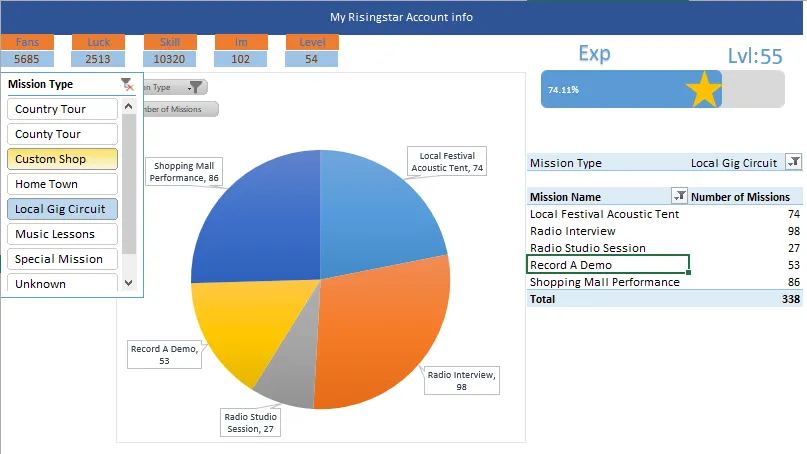Select Music Lessons in the slicer
This screenshot has width=807, height=454.
click(x=62, y=234)
